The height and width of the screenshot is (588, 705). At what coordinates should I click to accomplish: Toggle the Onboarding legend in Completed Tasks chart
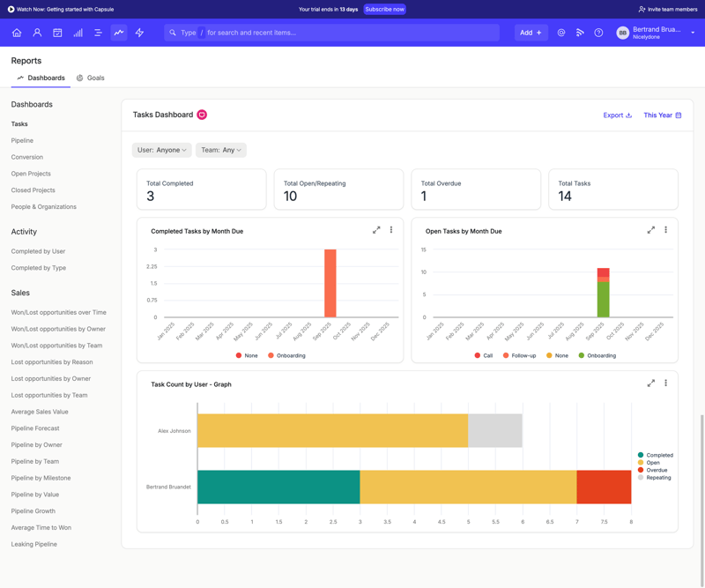[291, 356]
